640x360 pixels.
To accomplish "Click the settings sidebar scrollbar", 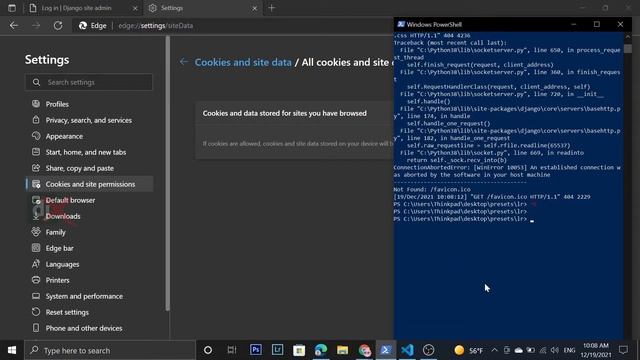I will click(167, 173).
